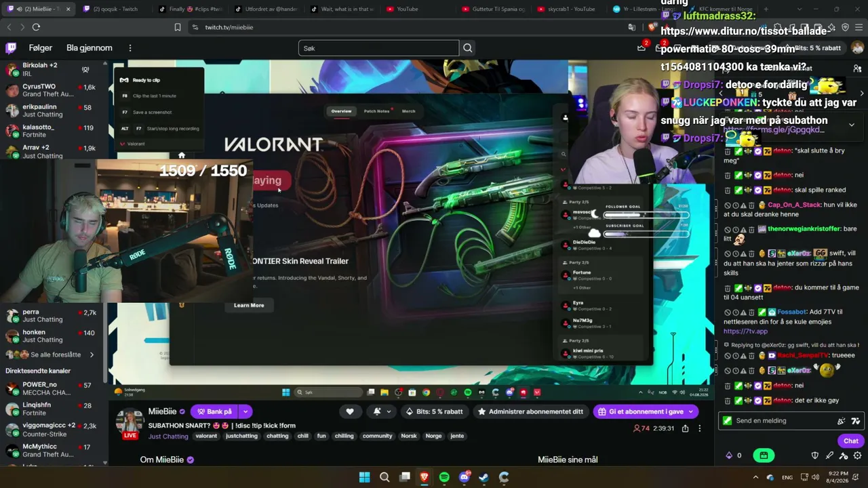Click MiieBiie streamer avatar thumbnail
The width and height of the screenshot is (868, 488).
(x=129, y=422)
